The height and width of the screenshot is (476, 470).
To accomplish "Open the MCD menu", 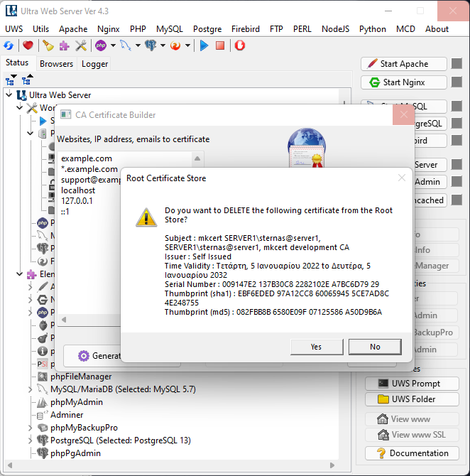I will pos(405,29).
